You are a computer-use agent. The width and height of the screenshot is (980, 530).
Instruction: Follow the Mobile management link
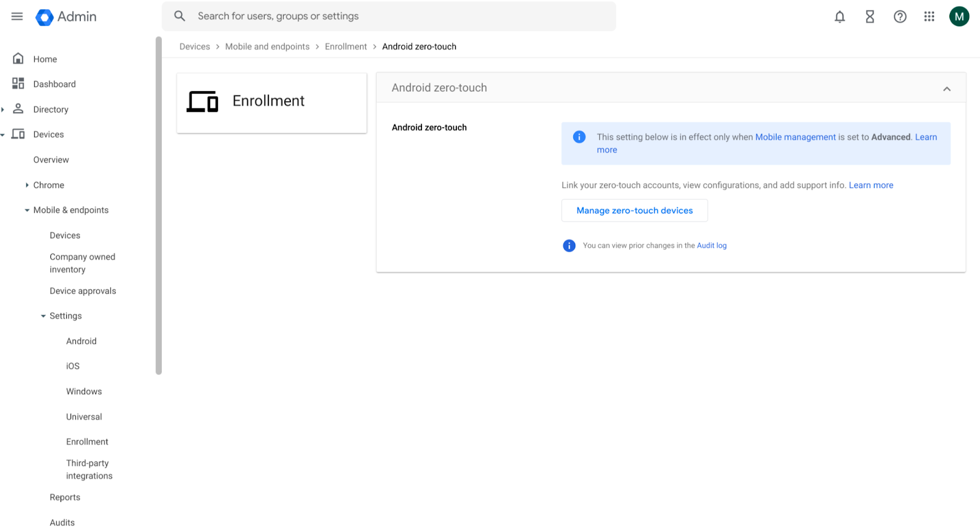[795, 137]
